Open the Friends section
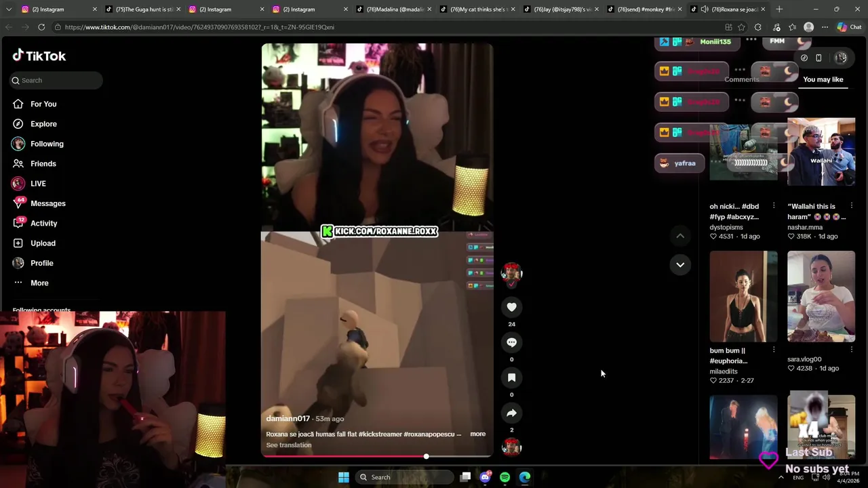The height and width of the screenshot is (488, 868). point(43,163)
